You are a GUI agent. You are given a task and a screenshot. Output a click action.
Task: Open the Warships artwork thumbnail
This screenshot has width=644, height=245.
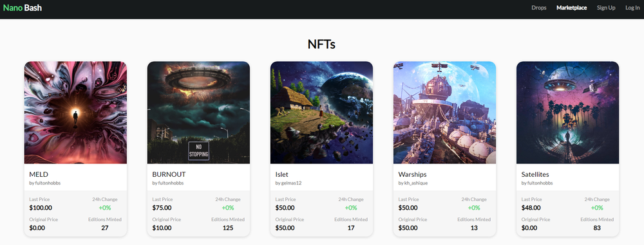(x=444, y=113)
